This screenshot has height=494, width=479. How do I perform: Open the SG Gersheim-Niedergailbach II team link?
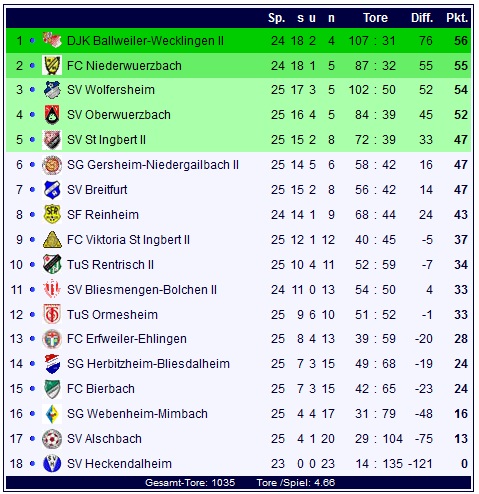click(153, 165)
